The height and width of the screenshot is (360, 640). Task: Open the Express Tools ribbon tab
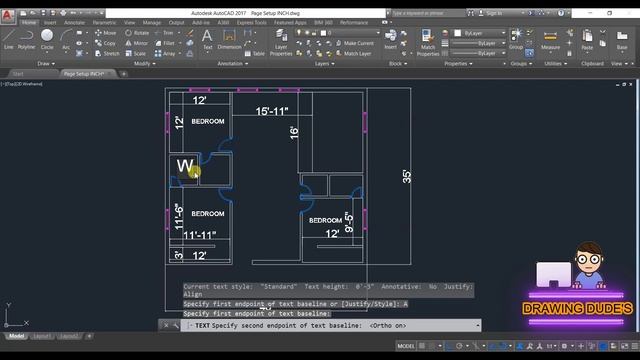(251, 22)
